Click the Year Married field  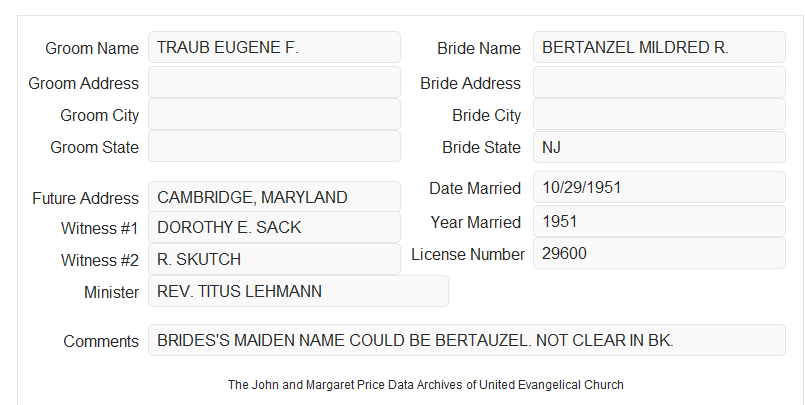(x=659, y=221)
